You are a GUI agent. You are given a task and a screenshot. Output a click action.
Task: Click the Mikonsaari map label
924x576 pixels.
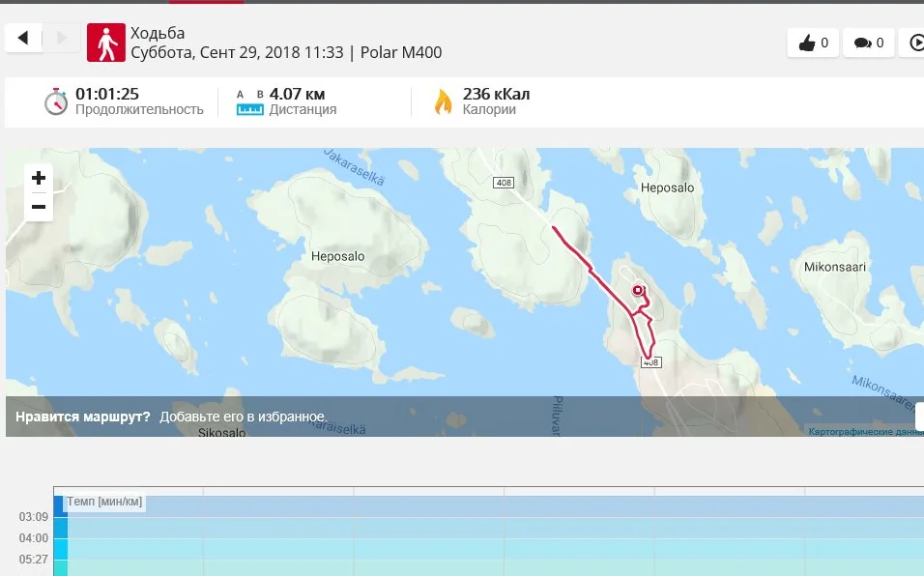[x=835, y=267]
